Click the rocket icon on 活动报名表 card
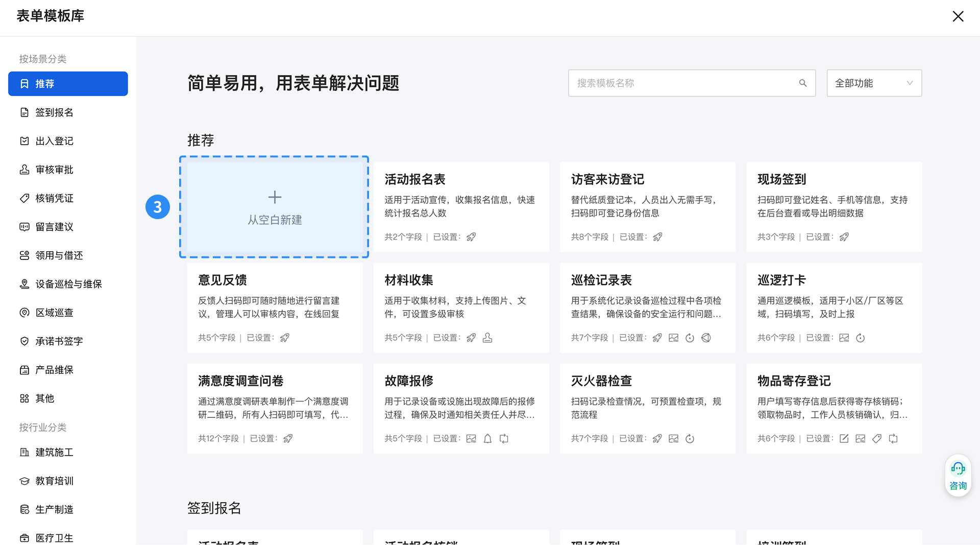Viewport: 980px width, 545px height. 471,237
